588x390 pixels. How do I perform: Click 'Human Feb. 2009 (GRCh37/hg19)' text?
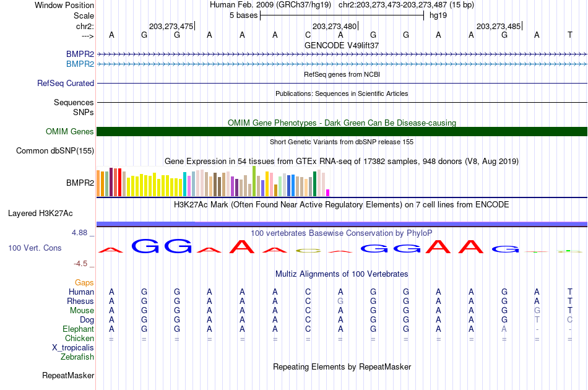pyautogui.click(x=270, y=5)
